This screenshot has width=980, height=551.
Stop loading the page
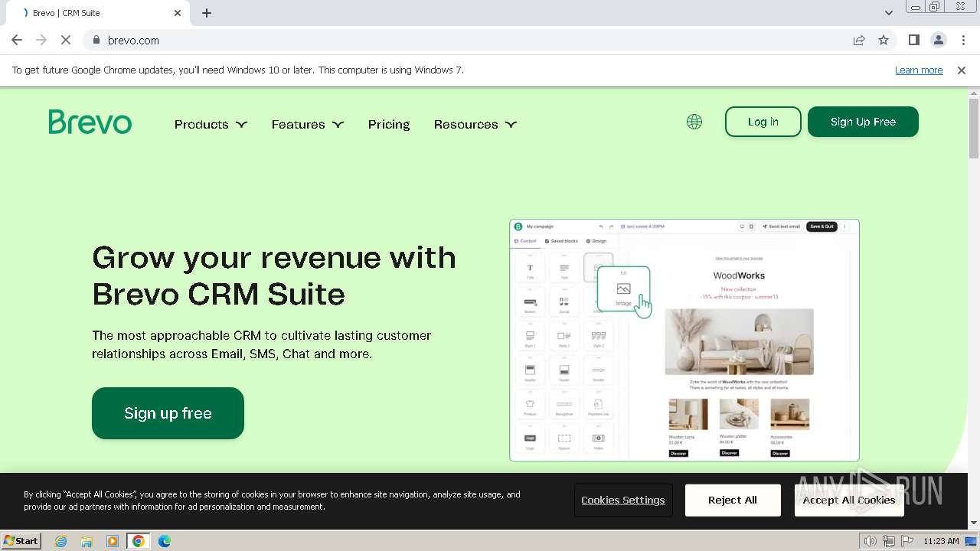66,40
